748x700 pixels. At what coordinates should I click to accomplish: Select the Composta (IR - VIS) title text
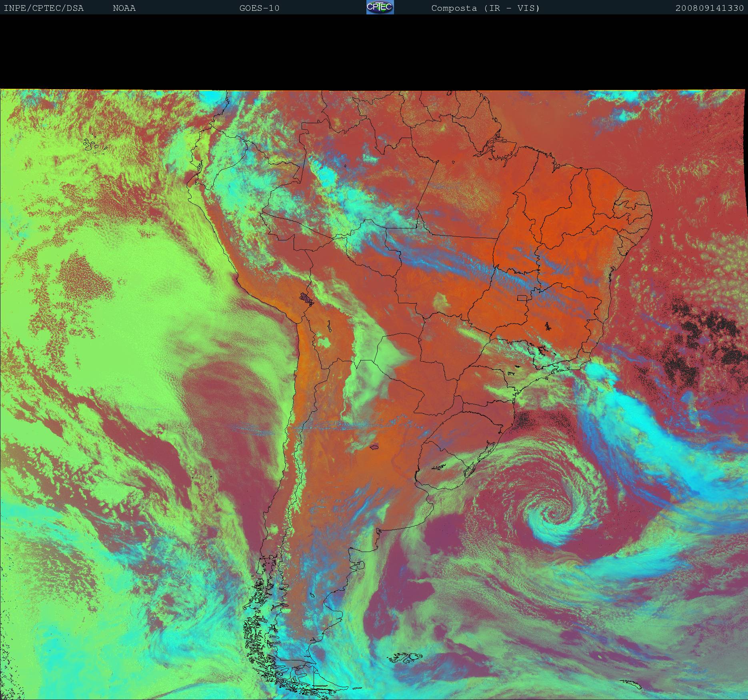pyautogui.click(x=485, y=8)
